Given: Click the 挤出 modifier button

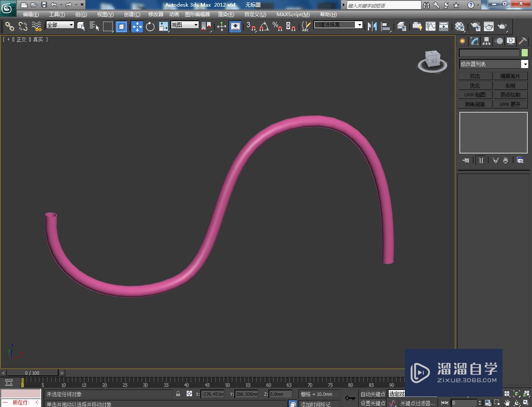Looking at the screenshot, I should (475, 76).
